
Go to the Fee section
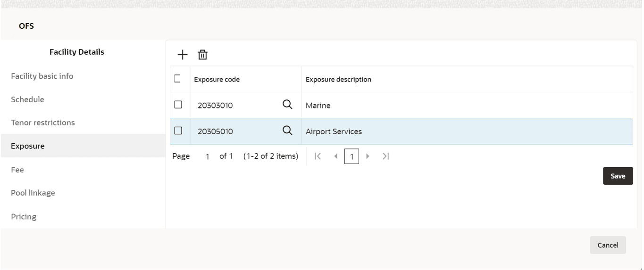click(17, 170)
